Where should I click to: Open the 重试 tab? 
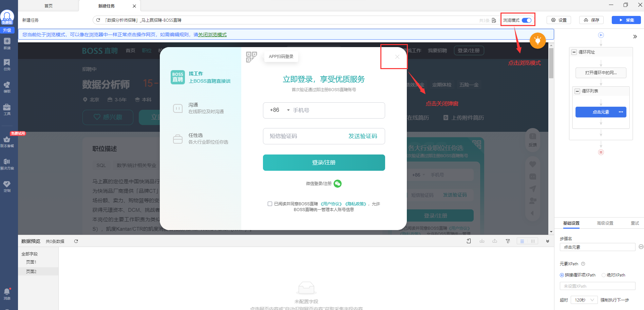(635, 223)
